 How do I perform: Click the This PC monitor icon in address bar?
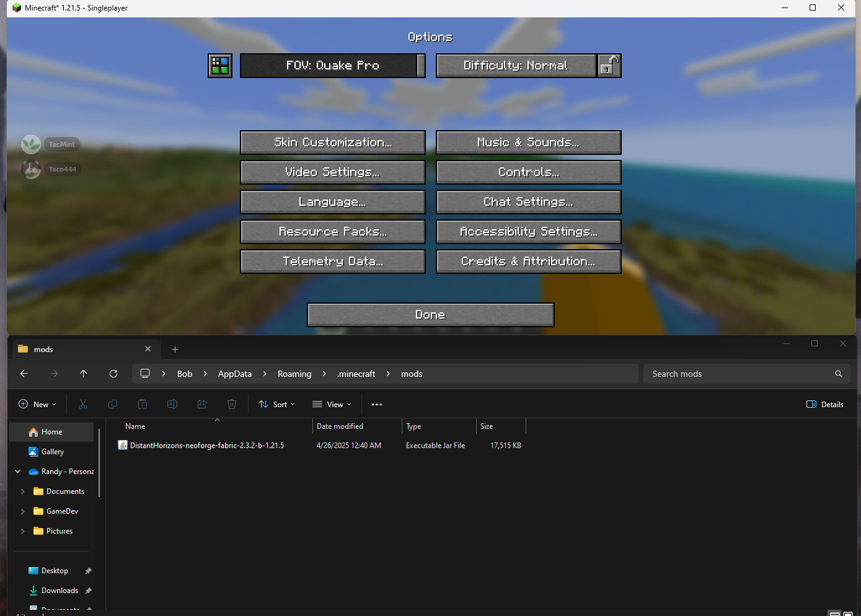pos(145,374)
